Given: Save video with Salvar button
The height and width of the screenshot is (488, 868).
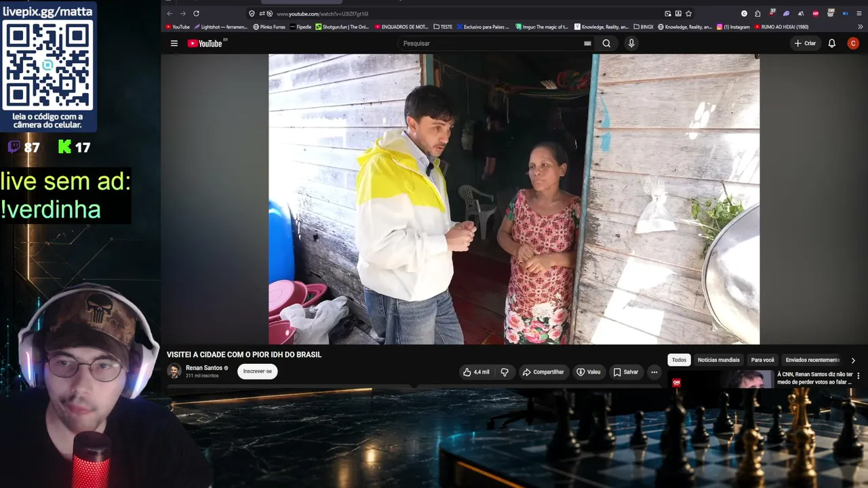Looking at the screenshot, I should [x=626, y=372].
